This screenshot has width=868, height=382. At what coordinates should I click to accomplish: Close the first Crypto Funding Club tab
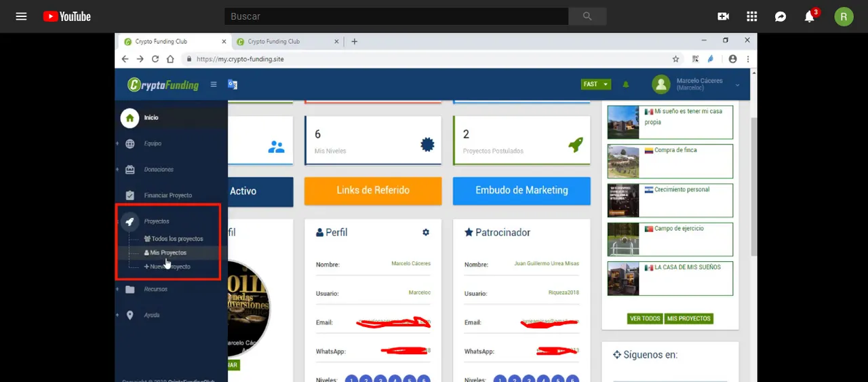pyautogui.click(x=224, y=41)
